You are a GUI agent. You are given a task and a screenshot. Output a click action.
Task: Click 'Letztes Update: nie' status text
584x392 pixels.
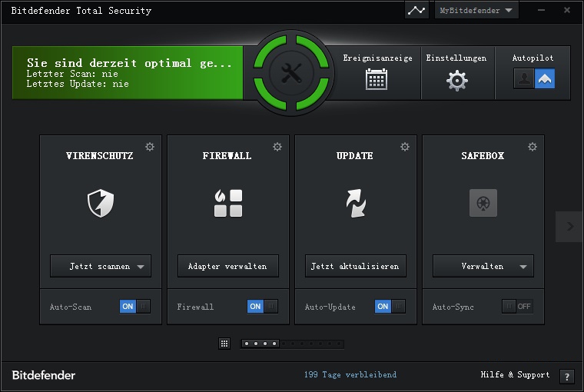(78, 84)
